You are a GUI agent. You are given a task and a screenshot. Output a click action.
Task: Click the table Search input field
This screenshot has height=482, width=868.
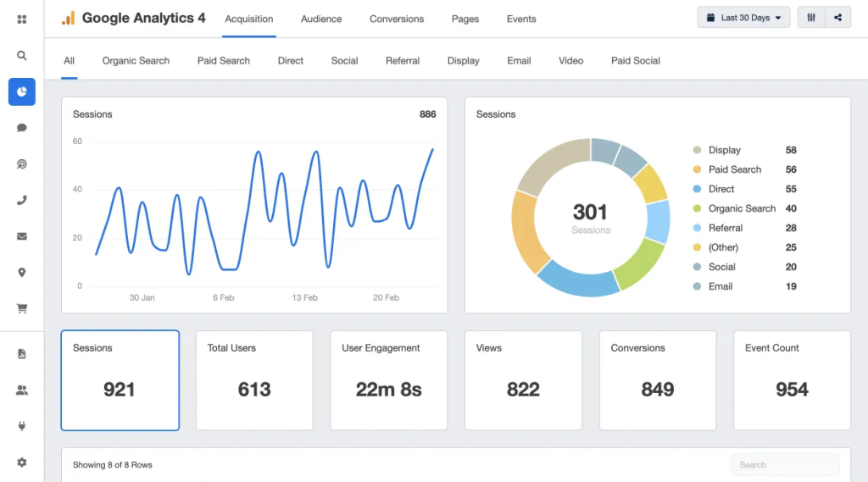pos(785,465)
